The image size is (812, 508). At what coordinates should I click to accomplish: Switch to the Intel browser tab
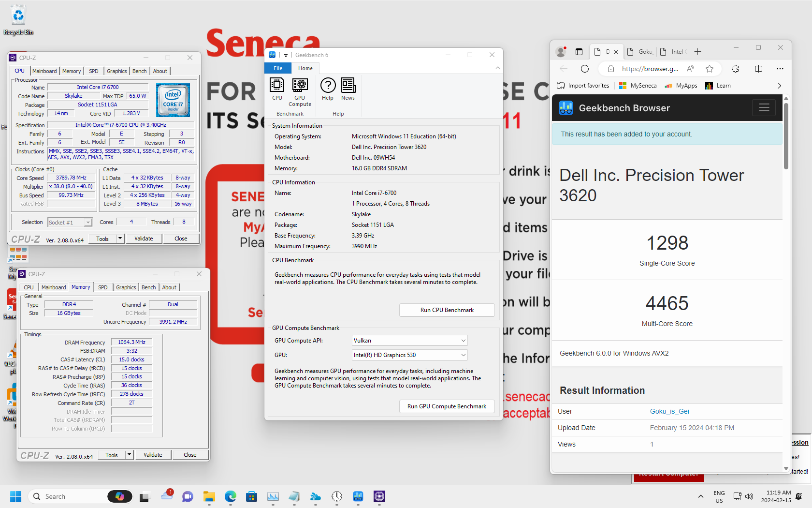click(673, 52)
